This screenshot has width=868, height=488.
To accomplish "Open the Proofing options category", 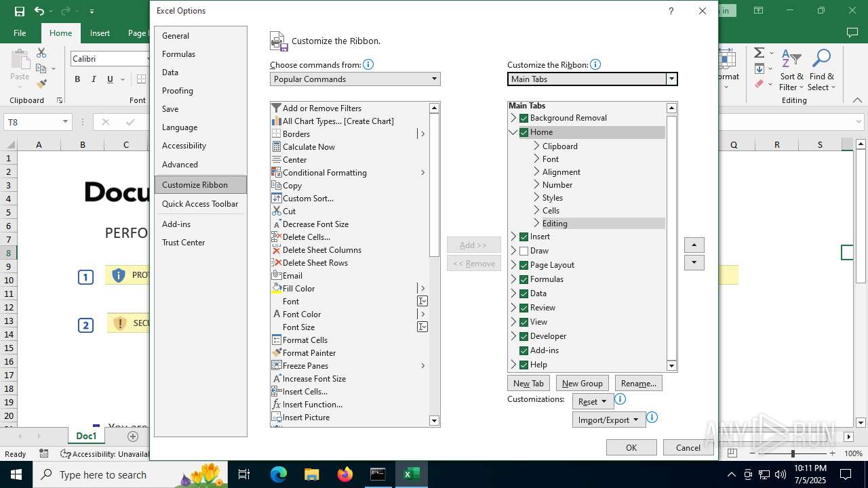I will pos(200,91).
